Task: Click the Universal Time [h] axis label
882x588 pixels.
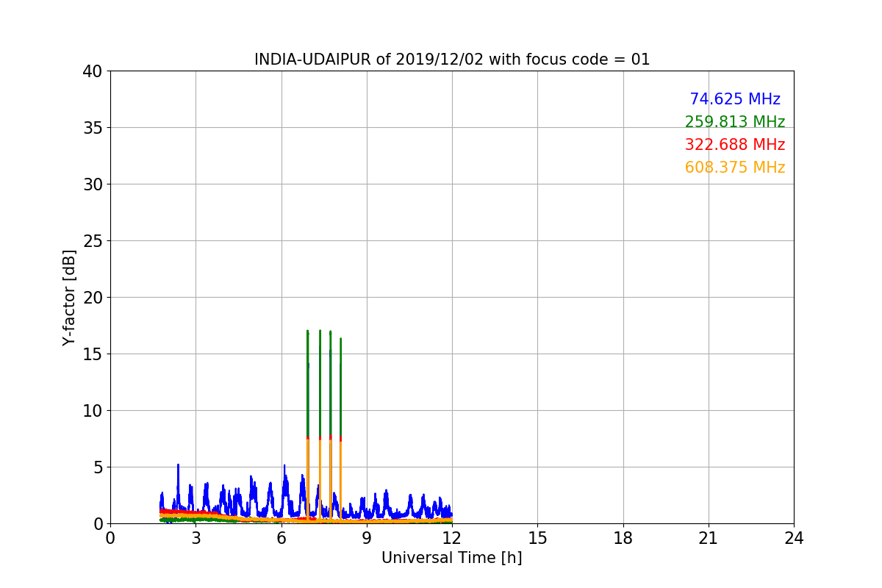Action: click(x=451, y=558)
